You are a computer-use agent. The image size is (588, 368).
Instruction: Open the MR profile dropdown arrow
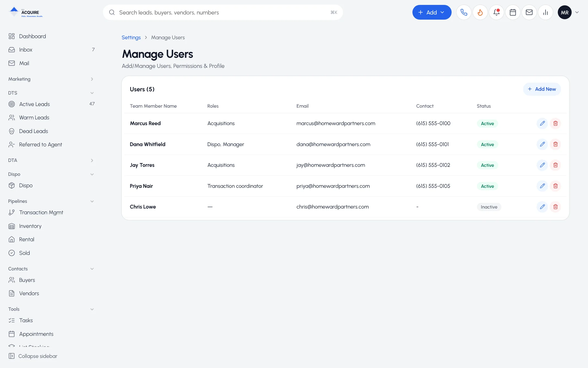[577, 12]
